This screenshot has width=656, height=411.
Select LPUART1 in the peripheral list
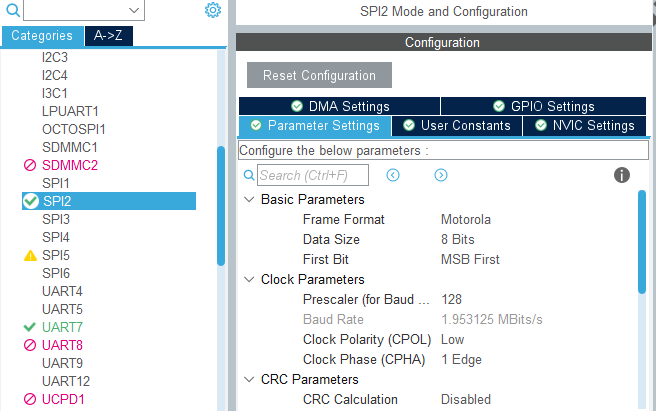pyautogui.click(x=70, y=111)
